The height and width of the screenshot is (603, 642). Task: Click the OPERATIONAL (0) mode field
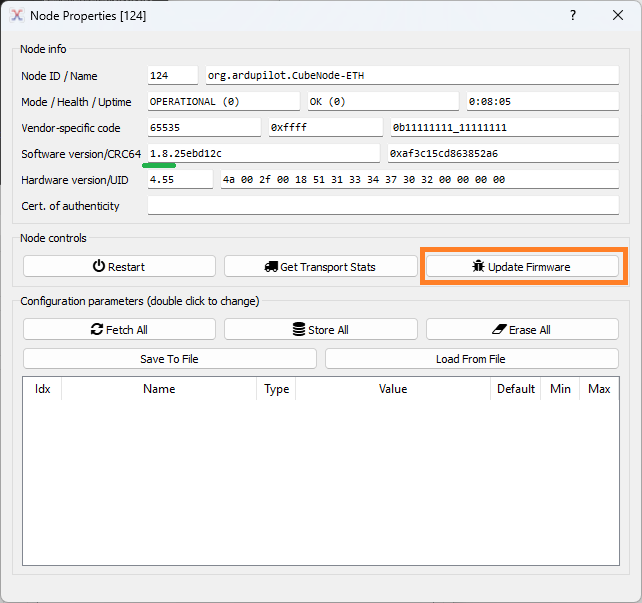point(223,101)
